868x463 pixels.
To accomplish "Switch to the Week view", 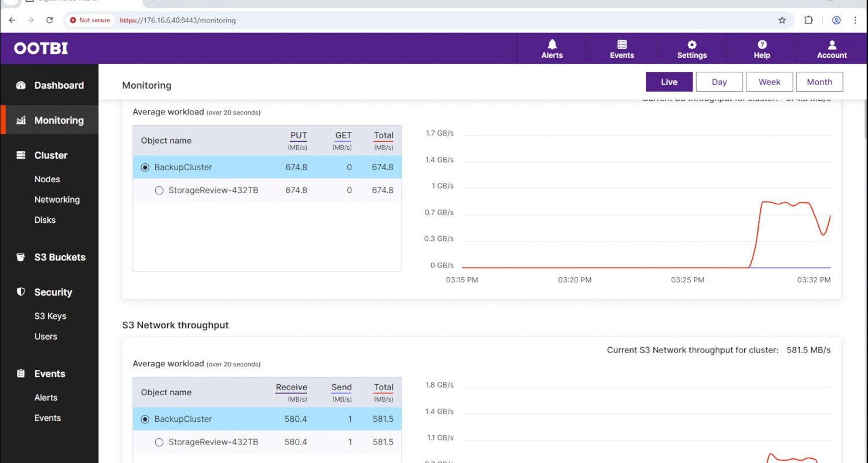I will click(x=770, y=82).
